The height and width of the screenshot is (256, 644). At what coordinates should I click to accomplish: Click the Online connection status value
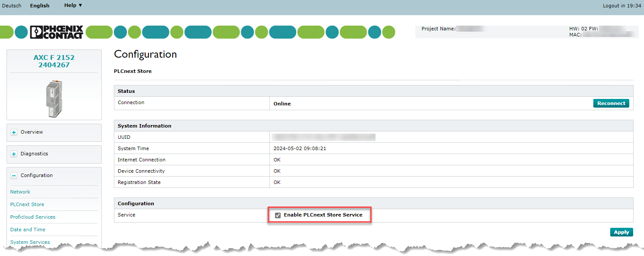point(282,104)
